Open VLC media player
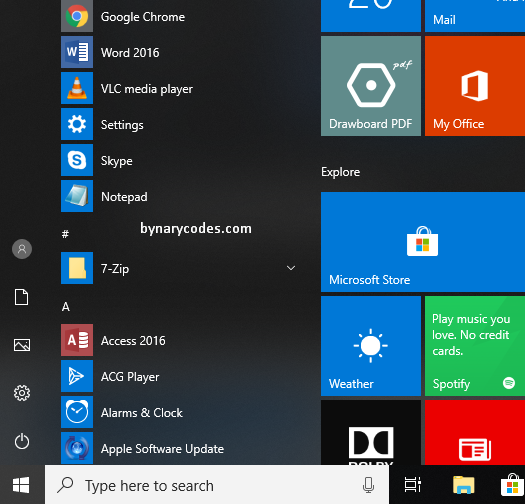The height and width of the screenshot is (504, 525). coord(181,88)
